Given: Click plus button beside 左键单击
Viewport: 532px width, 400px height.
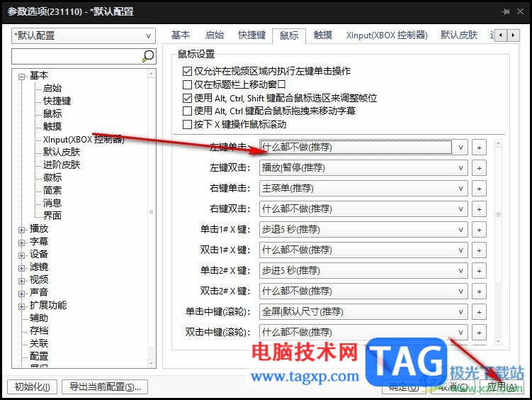Looking at the screenshot, I should (479, 148).
